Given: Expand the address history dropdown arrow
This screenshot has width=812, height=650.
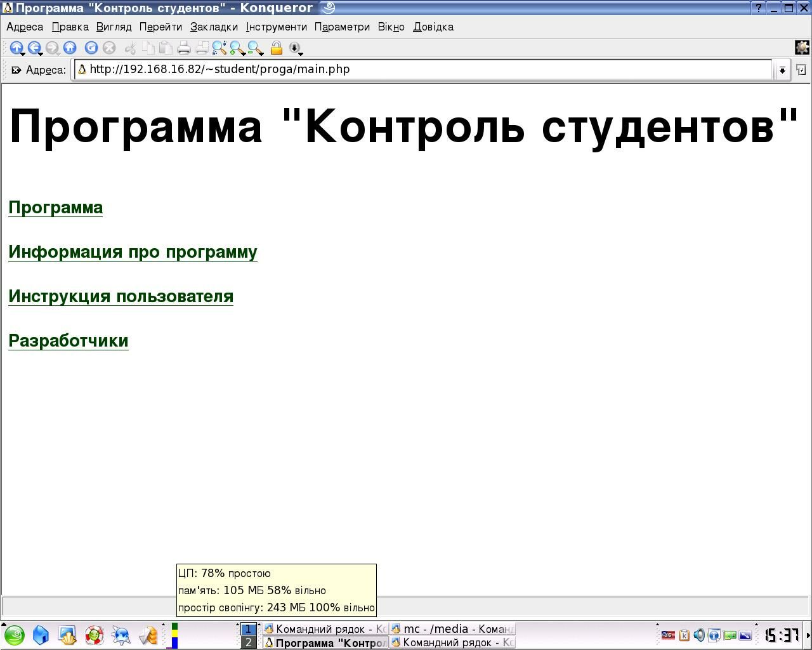Looking at the screenshot, I should (782, 70).
